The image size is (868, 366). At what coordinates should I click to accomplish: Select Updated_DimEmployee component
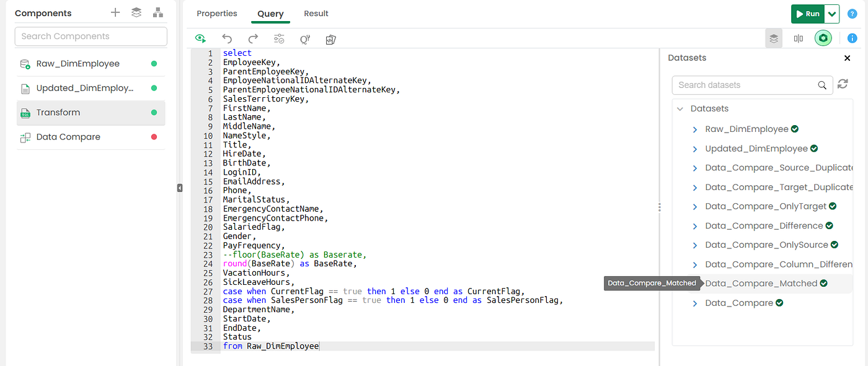click(x=91, y=89)
